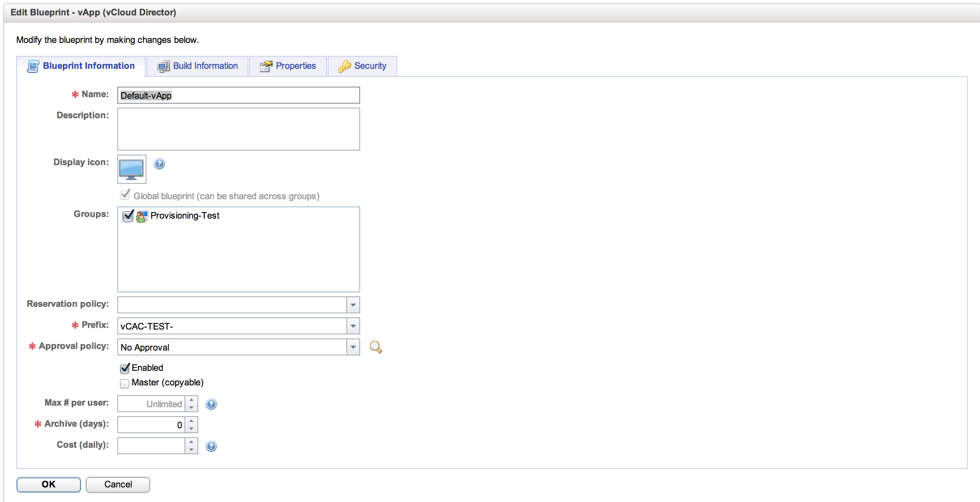Check the Master (copyable) checkbox
Viewport: 980px width, 502px height.
[x=125, y=383]
